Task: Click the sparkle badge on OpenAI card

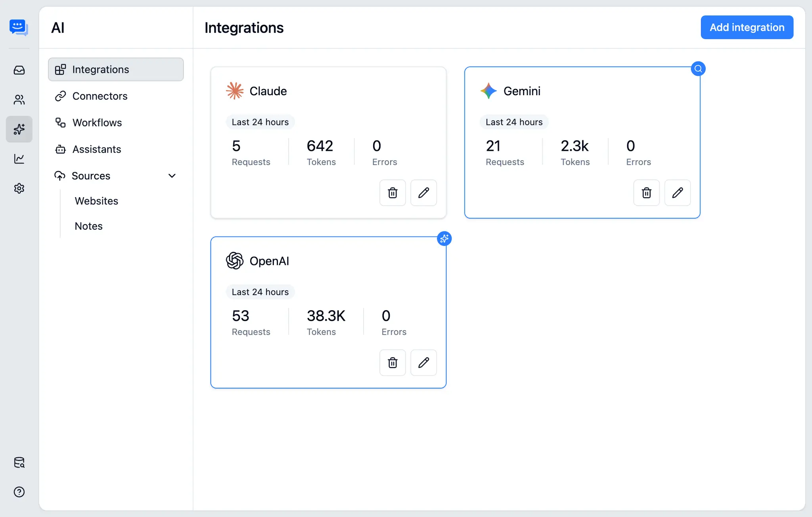Action: point(444,238)
